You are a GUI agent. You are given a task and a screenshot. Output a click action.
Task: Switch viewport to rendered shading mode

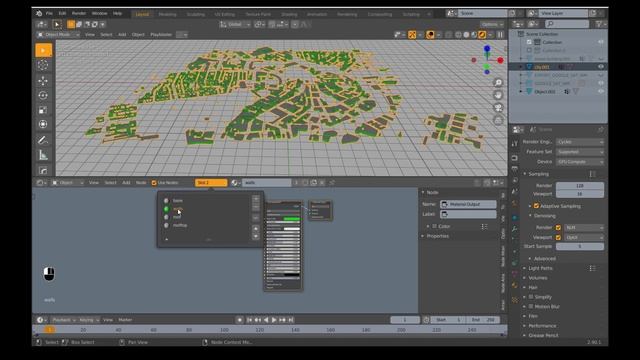(482, 35)
